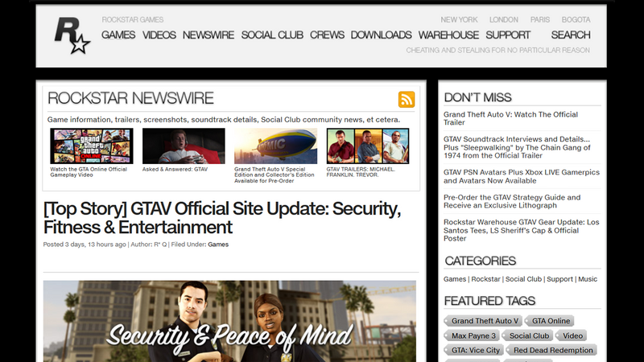644x362 pixels.
Task: Click the Grand Theft Auto V tag
Action: pyautogui.click(x=483, y=321)
